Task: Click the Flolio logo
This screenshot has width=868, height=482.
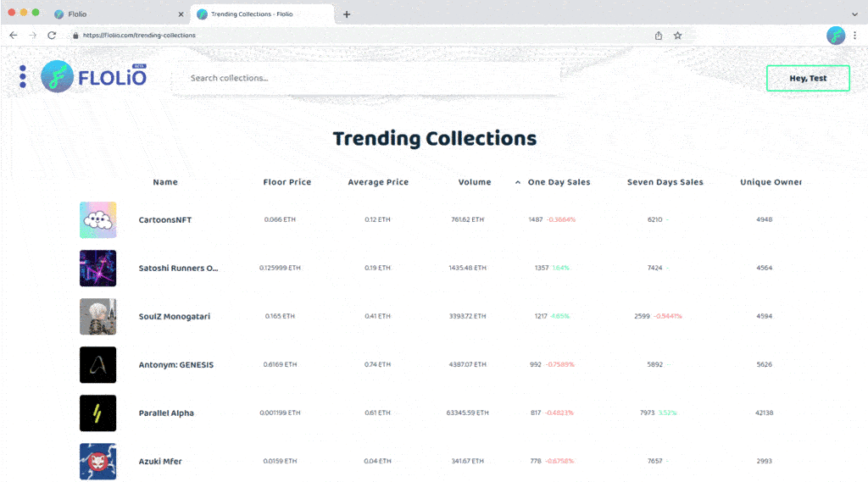Action: tap(94, 77)
